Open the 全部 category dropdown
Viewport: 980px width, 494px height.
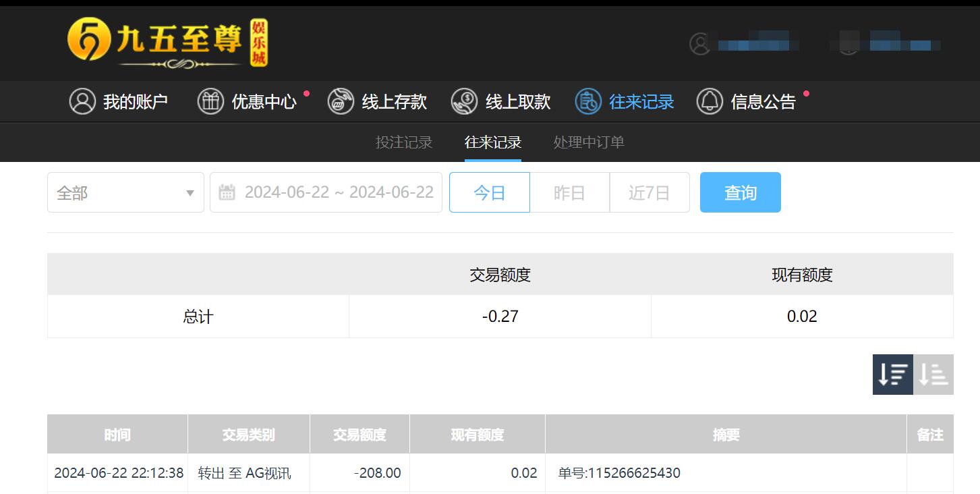point(125,192)
